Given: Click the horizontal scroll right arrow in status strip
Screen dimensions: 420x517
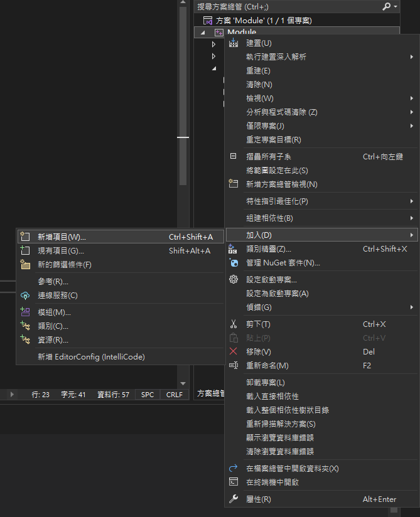Looking at the screenshot, I should point(12,395).
